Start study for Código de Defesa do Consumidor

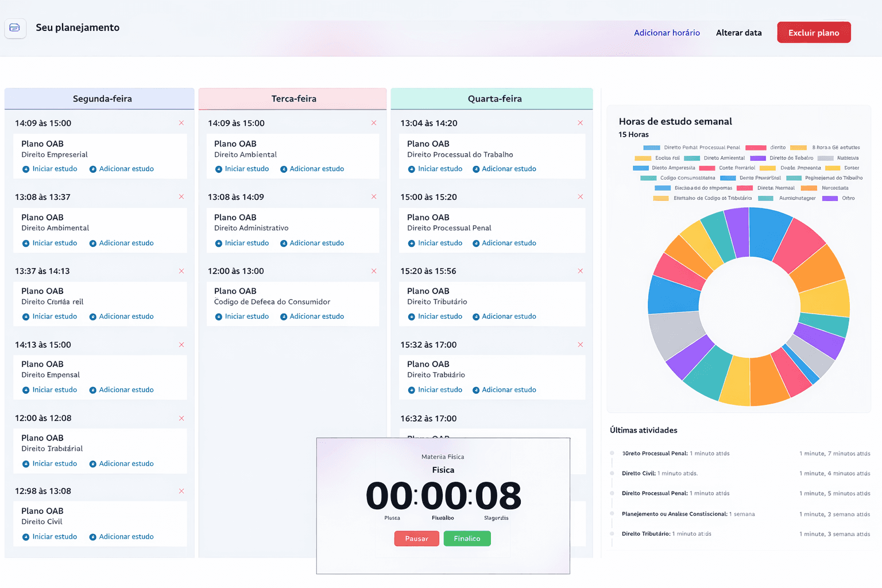pos(241,316)
